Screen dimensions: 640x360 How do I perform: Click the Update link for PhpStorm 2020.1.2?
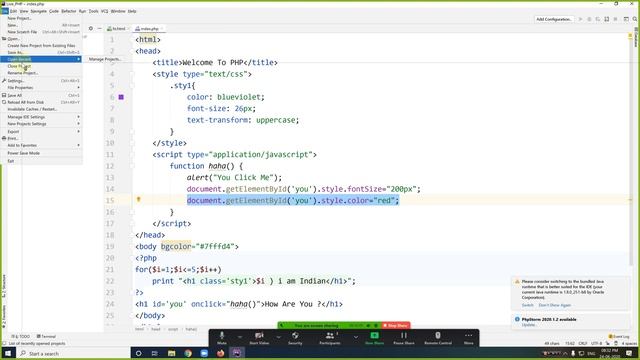point(528,325)
